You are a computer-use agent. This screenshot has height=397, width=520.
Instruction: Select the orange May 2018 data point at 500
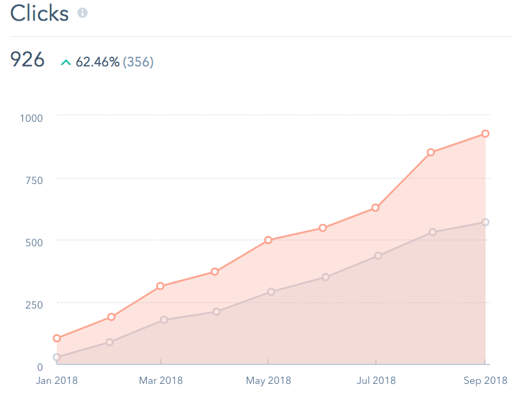pyautogui.click(x=268, y=240)
